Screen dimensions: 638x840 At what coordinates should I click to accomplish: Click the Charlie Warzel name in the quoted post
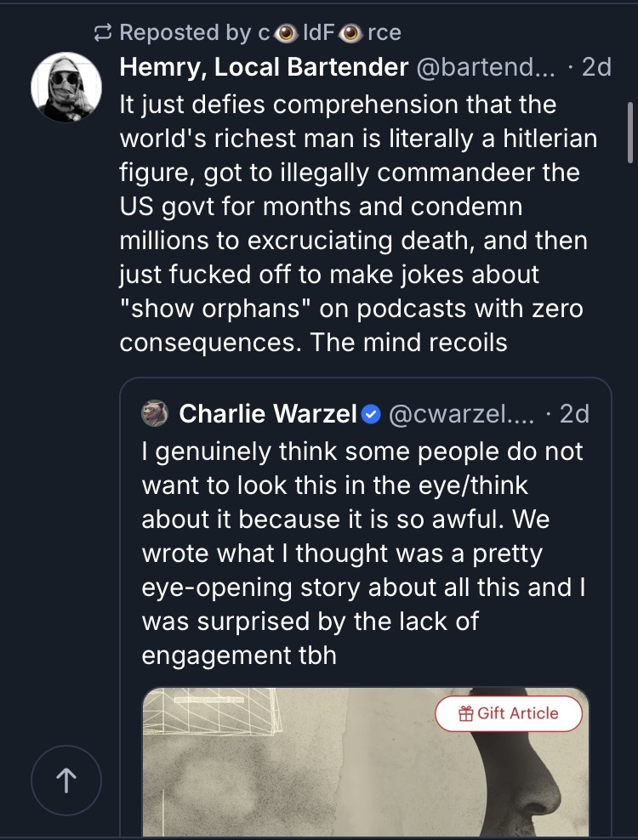[267, 414]
